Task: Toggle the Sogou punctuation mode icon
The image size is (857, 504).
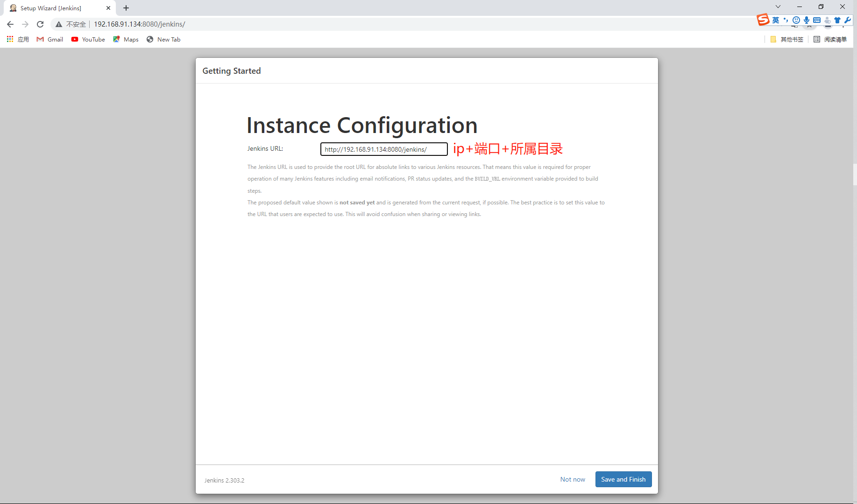Action: (786, 20)
